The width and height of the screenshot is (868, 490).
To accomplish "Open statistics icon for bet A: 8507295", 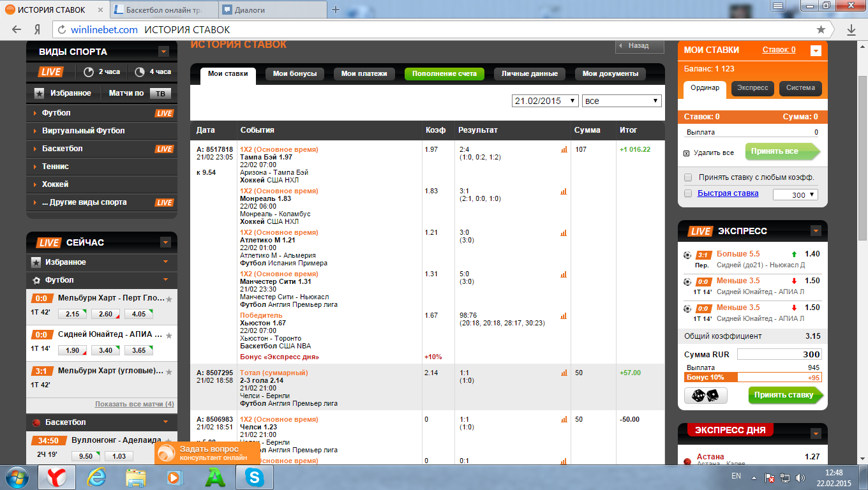I will pos(564,373).
